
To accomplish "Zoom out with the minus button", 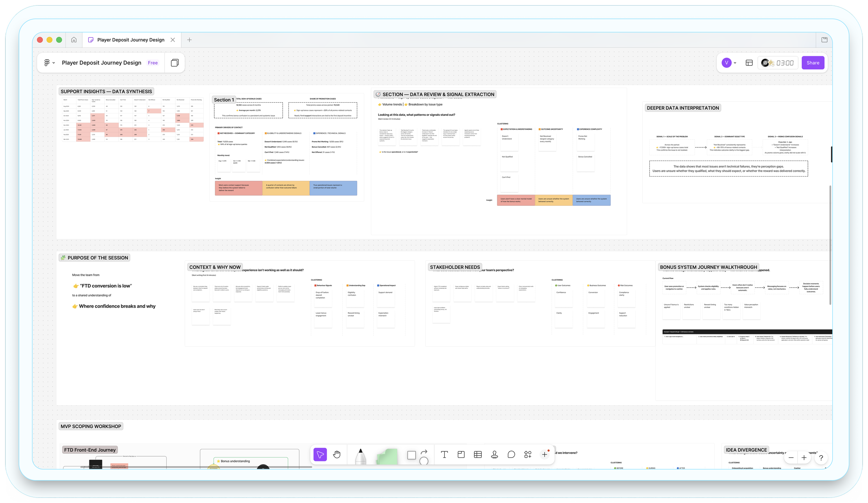I will click(791, 458).
